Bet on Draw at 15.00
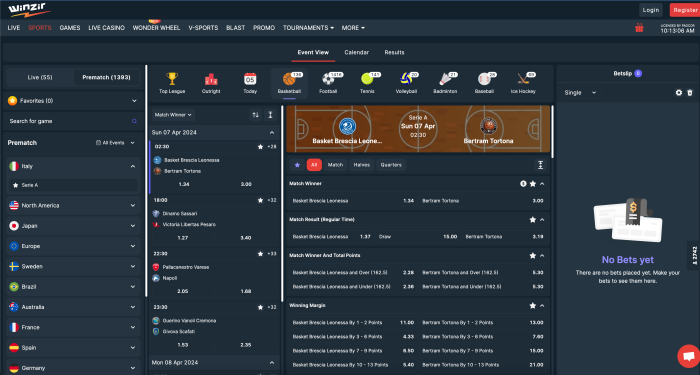Image resolution: width=700 pixels, height=375 pixels. point(418,237)
